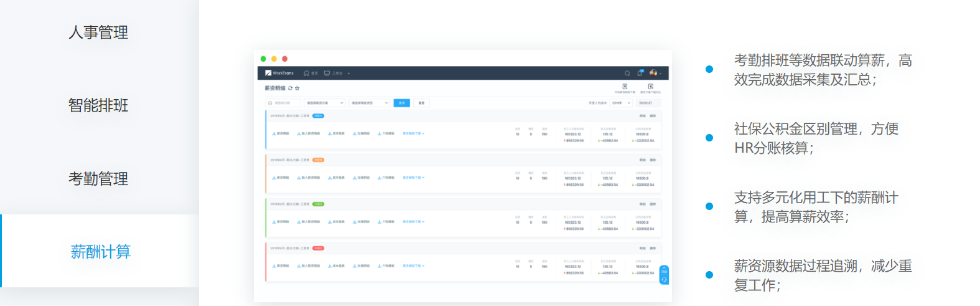Screen dimensions: 980x306
Task: Click the blue query button
Action: (402, 103)
